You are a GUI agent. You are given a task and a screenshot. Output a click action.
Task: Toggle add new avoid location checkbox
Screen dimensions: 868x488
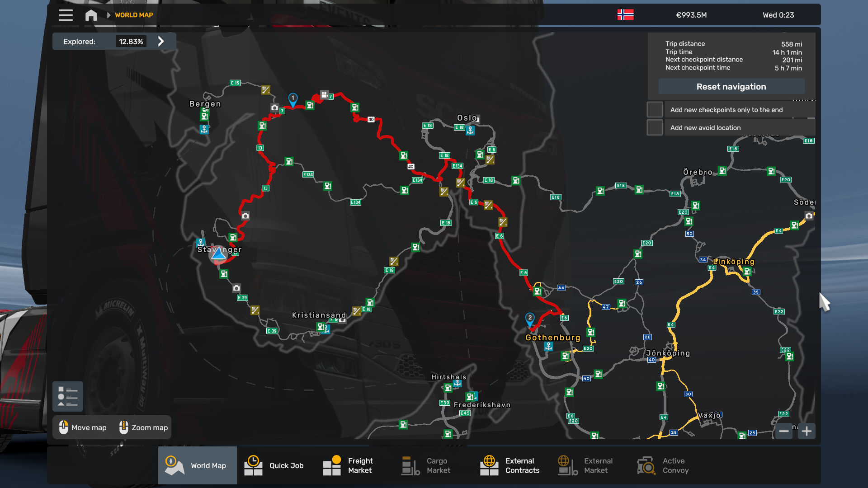[655, 128]
